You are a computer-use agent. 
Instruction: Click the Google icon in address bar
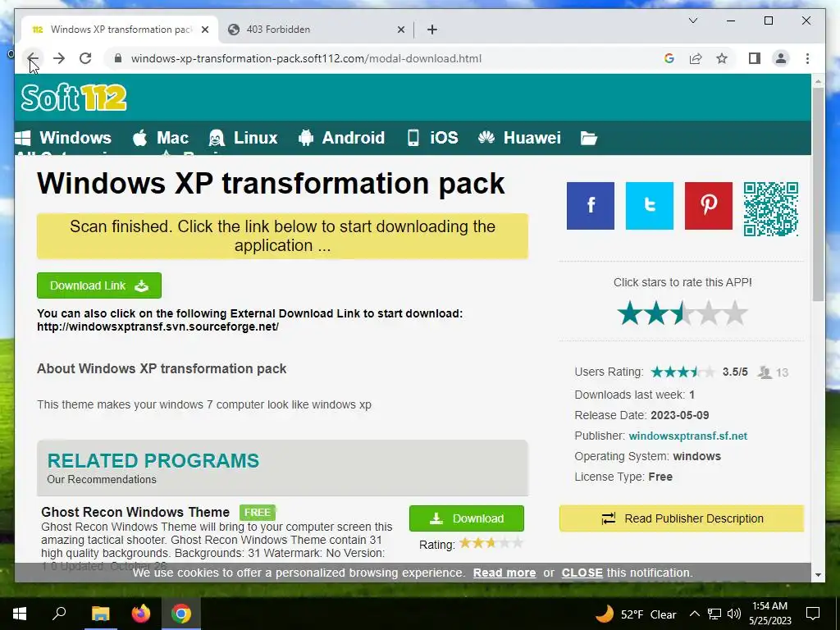pos(669,58)
